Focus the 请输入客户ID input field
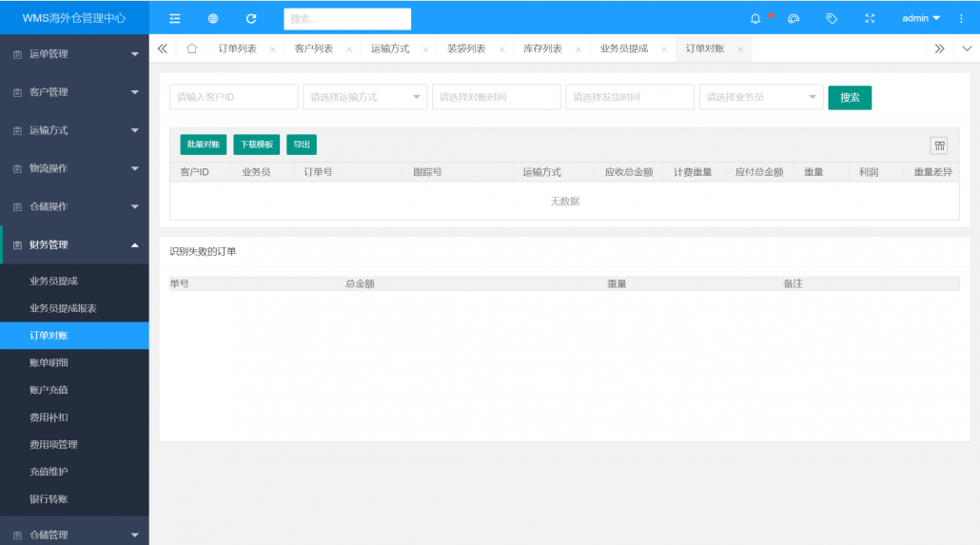980x545 pixels. [234, 97]
